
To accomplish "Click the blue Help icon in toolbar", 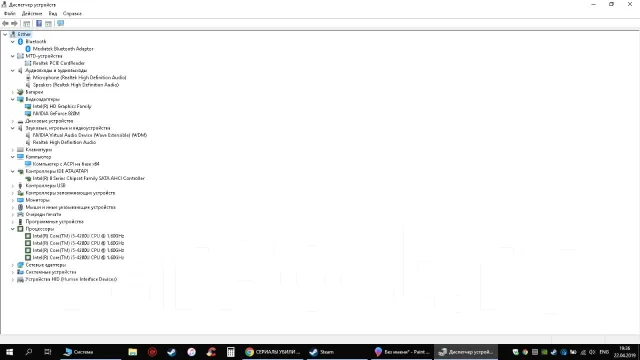I will [39, 24].
